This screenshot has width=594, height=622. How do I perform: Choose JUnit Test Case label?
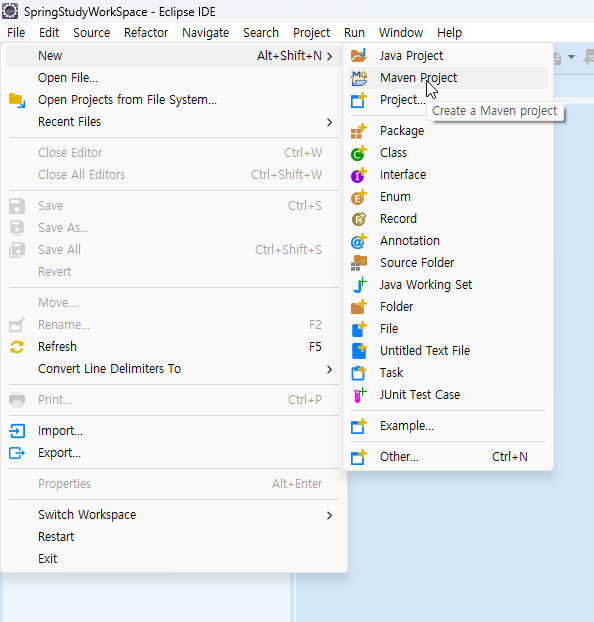coord(420,395)
